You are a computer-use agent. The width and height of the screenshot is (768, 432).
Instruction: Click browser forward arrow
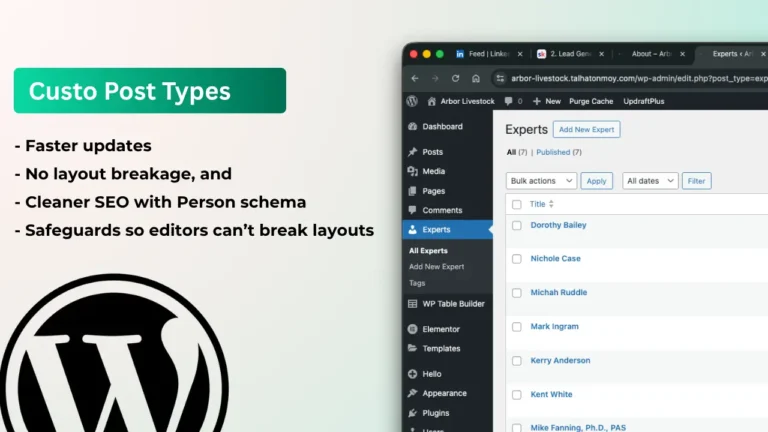pyautogui.click(x=435, y=78)
